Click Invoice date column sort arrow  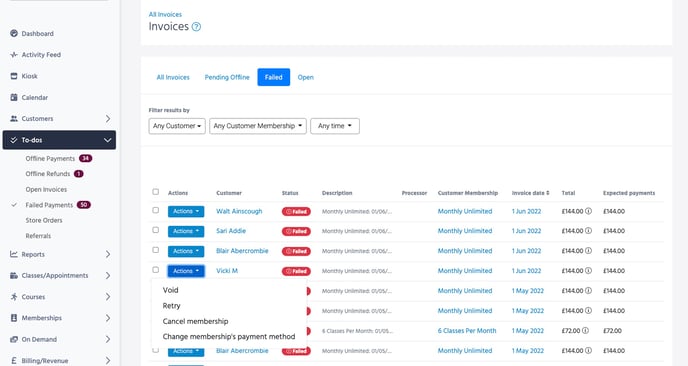click(547, 193)
